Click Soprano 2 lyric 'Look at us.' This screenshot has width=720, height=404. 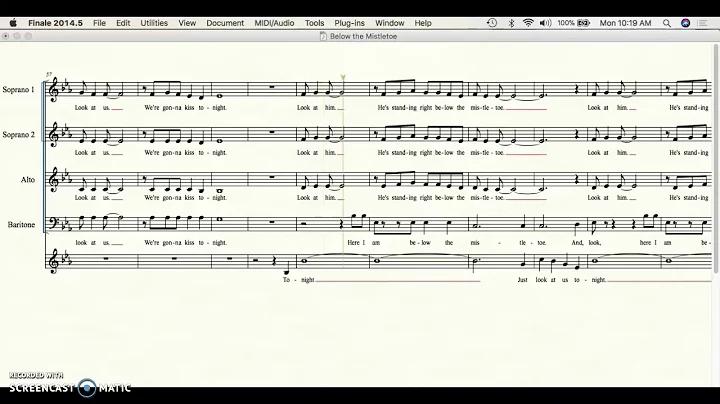(x=92, y=152)
